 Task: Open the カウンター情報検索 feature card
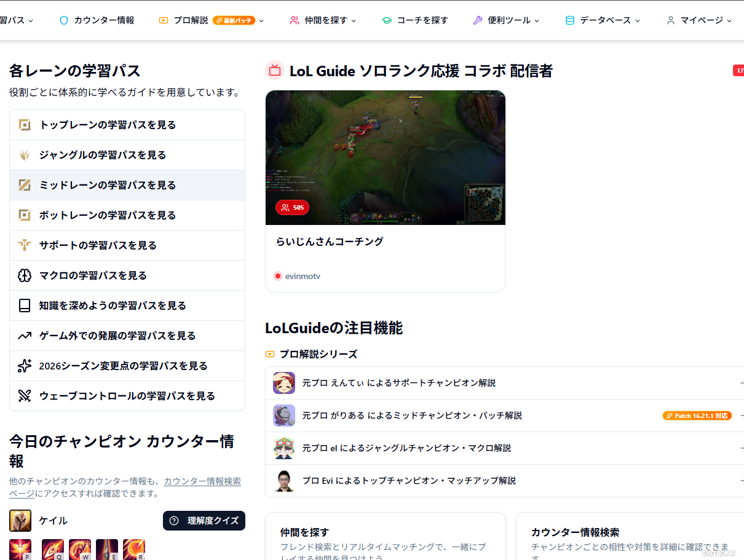coord(630,536)
